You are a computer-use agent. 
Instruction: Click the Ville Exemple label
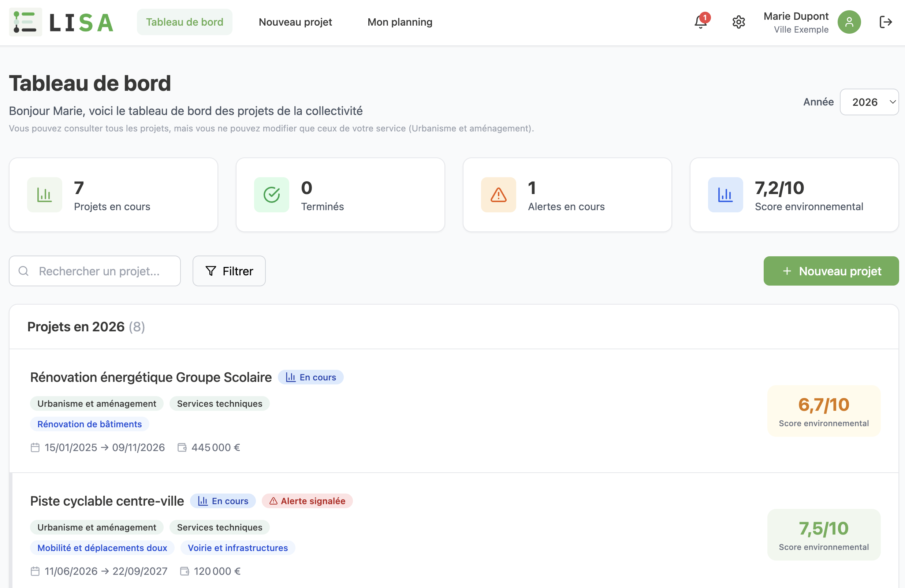[x=801, y=30]
